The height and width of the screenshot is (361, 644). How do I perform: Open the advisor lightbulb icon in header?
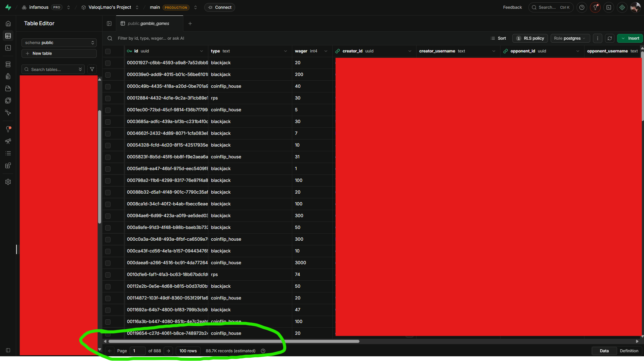coord(595,7)
